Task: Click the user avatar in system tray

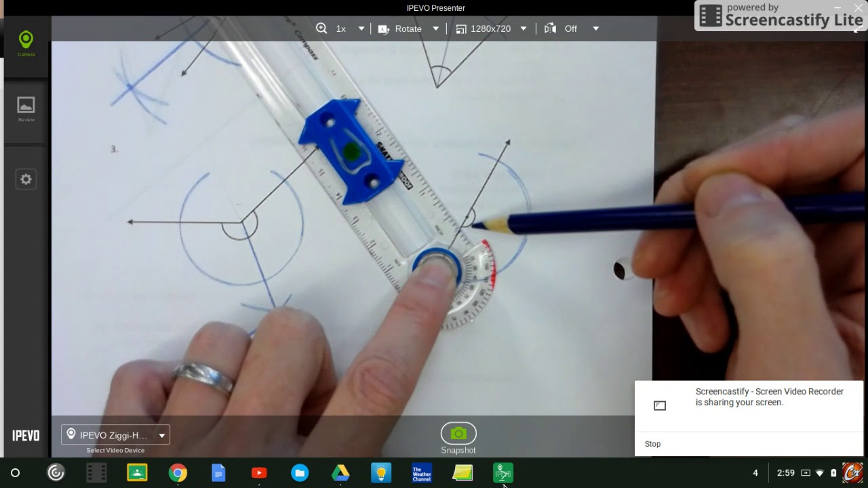Action: [x=852, y=473]
